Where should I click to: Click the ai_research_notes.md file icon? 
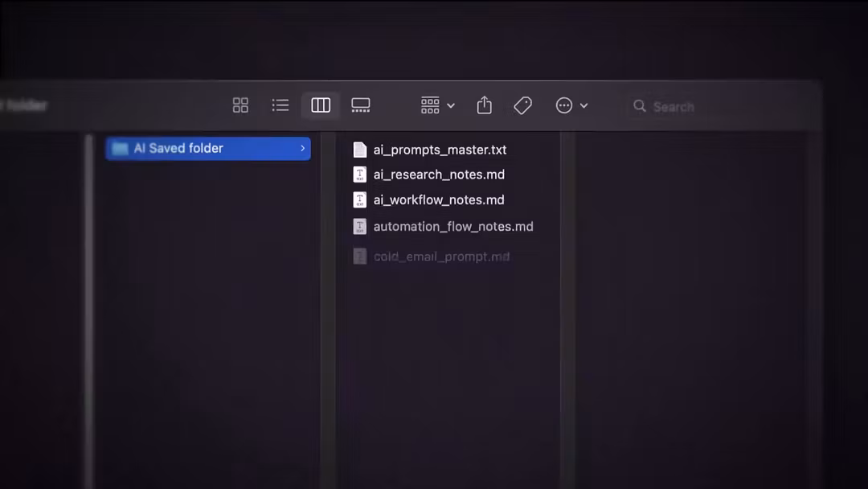360,175
